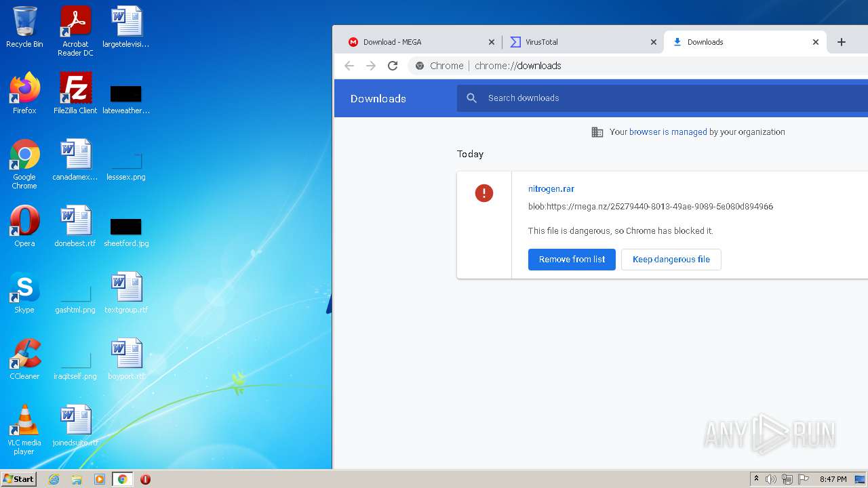Viewport: 868px width, 488px height.
Task: Click the chrome://downloads address bar
Action: (637, 66)
